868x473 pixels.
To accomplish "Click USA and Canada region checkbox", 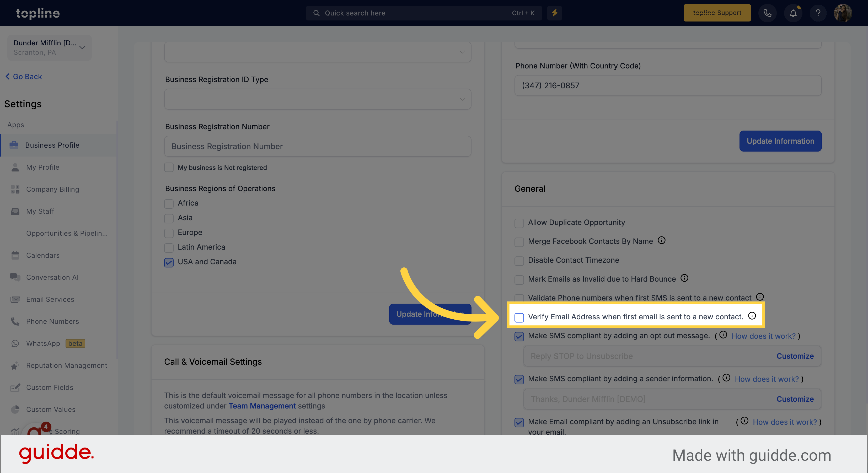I will tap(169, 262).
